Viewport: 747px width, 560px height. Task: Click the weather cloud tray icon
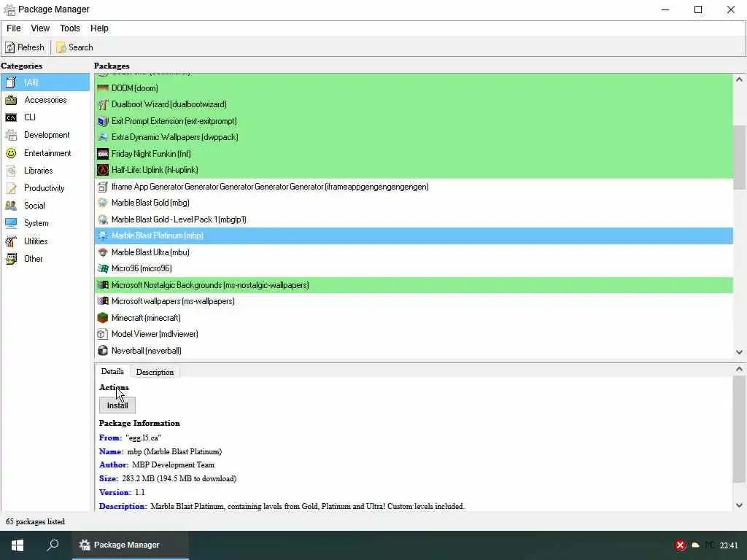coord(695,545)
